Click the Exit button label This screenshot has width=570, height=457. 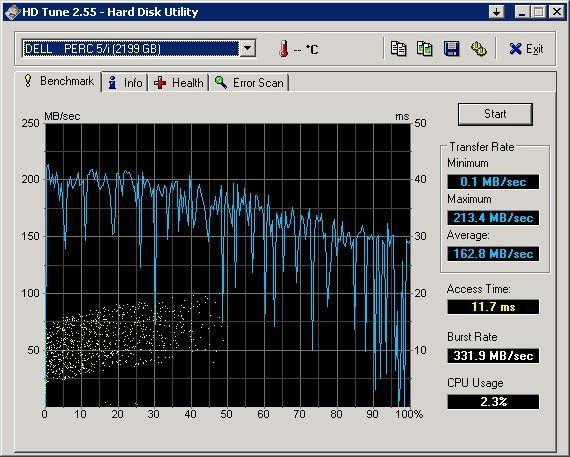point(534,49)
